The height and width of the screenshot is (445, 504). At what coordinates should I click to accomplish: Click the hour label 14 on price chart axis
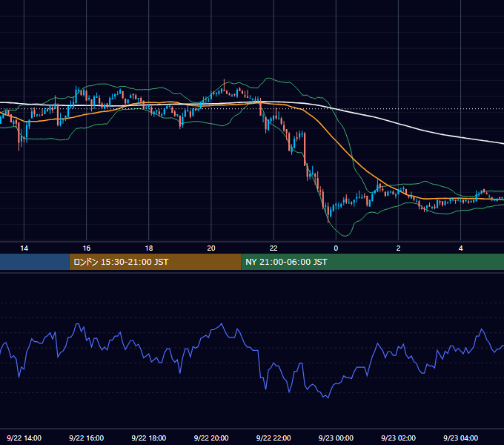click(24, 248)
